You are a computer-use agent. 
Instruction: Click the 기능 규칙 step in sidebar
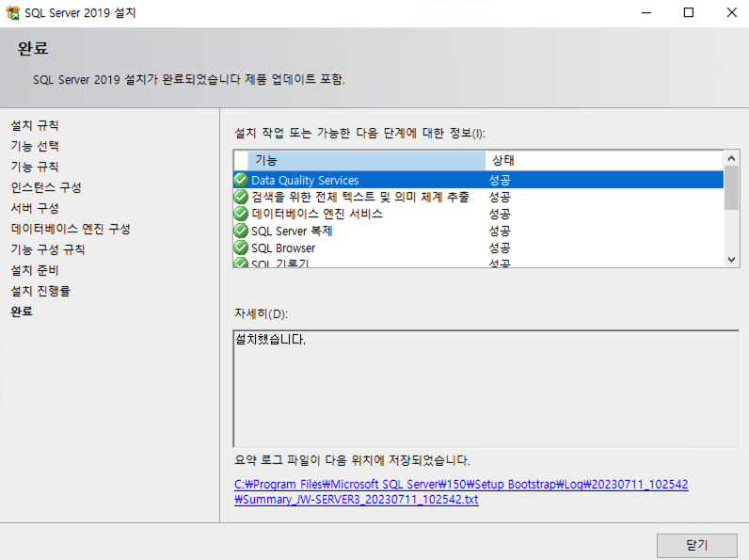pyautogui.click(x=35, y=167)
